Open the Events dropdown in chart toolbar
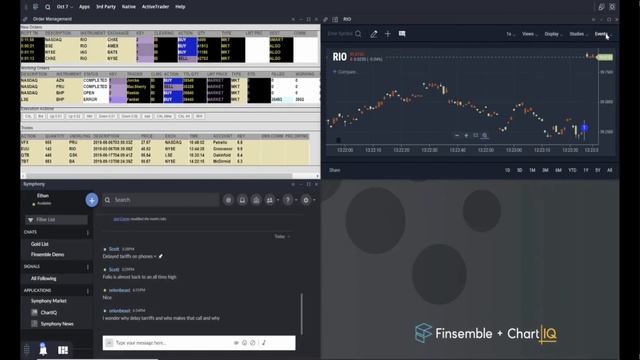 [602, 34]
